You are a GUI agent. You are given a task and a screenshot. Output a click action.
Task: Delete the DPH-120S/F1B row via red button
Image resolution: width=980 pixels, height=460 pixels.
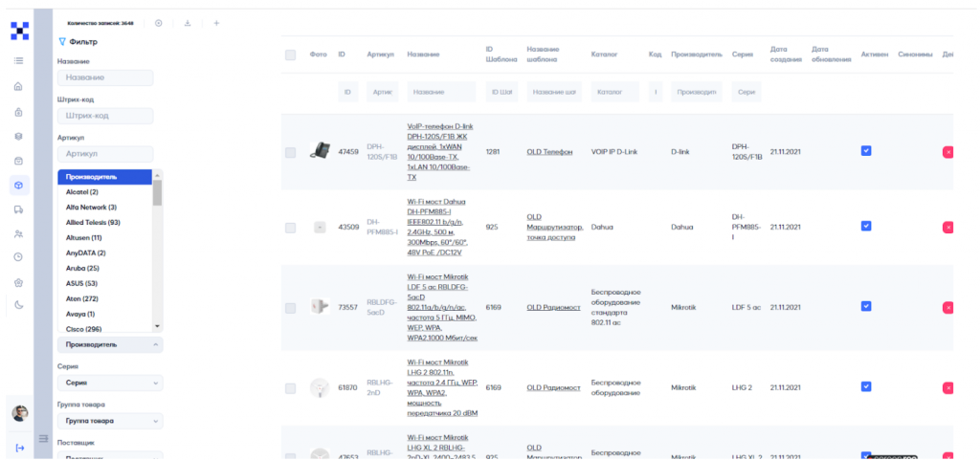pos(948,152)
